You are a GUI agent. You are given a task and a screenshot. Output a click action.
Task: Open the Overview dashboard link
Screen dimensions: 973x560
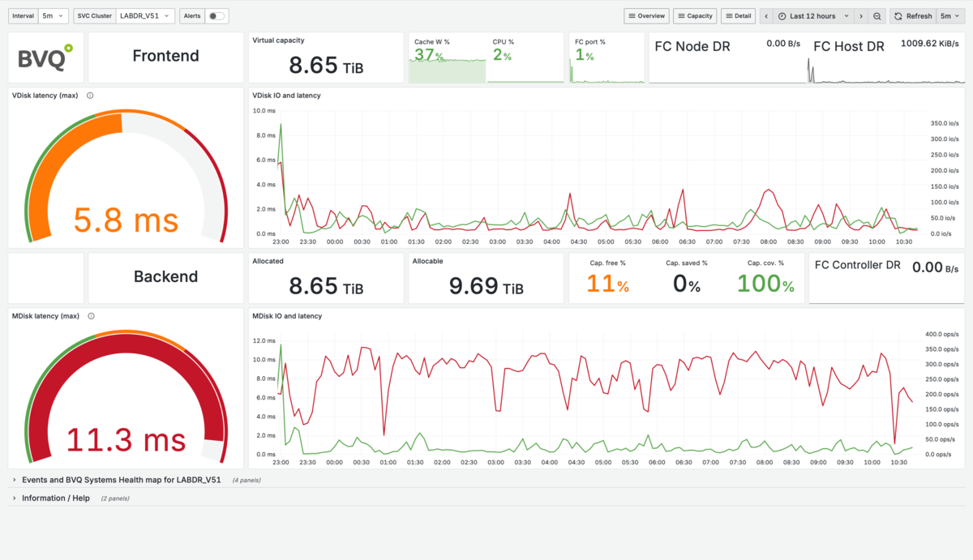646,16
